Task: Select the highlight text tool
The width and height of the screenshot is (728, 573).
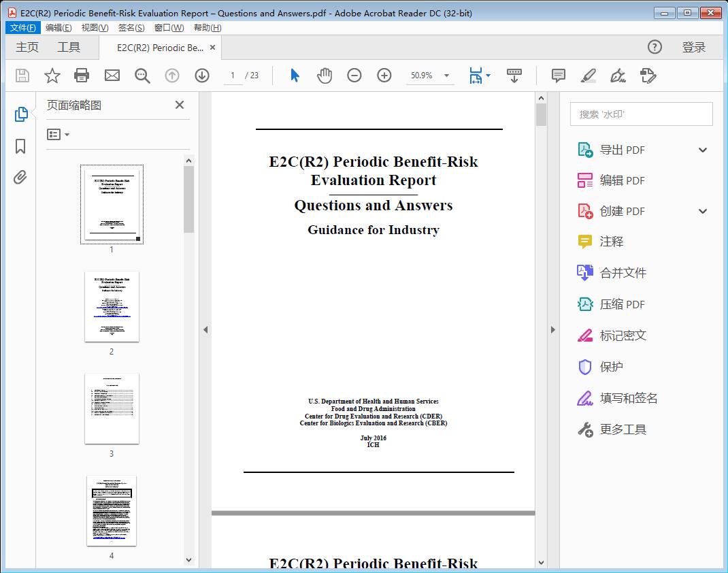Action: tap(588, 76)
